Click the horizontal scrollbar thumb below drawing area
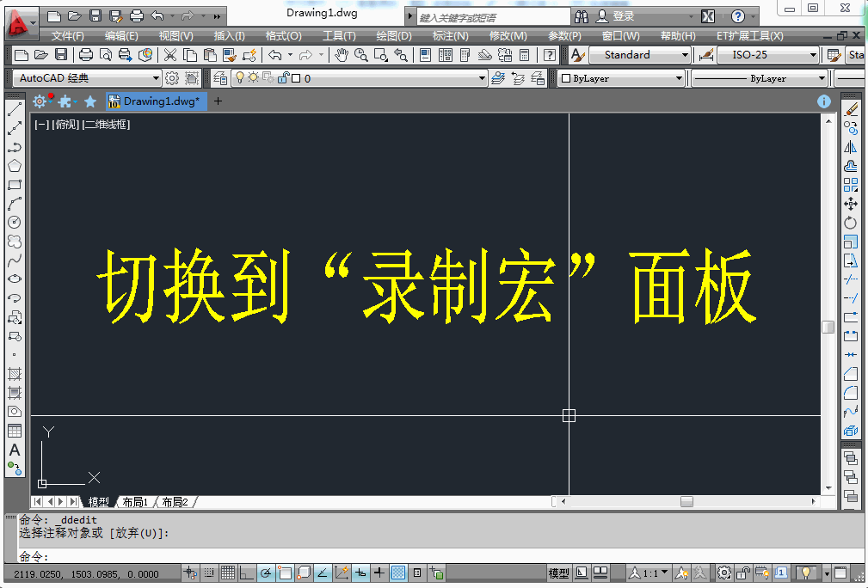 tap(686, 502)
